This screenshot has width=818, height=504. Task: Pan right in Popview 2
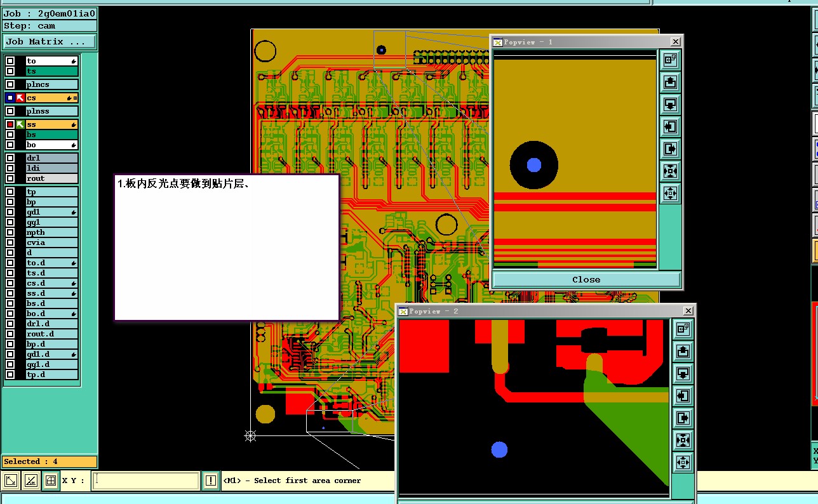coord(683,418)
